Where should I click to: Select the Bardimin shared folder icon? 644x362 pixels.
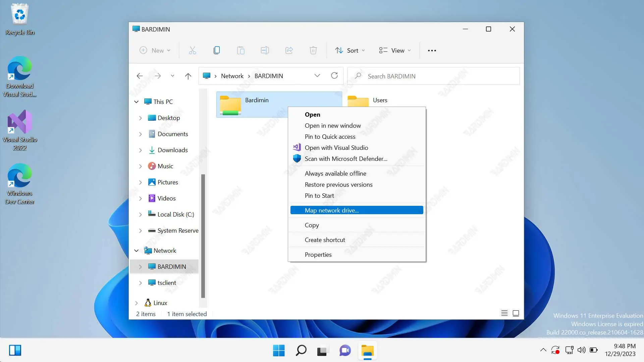pos(230,105)
